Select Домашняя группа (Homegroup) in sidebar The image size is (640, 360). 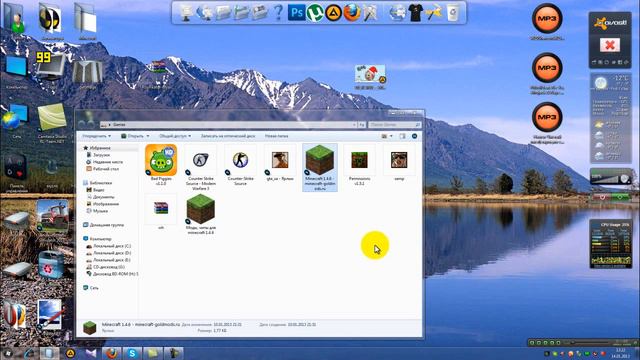(x=103, y=225)
